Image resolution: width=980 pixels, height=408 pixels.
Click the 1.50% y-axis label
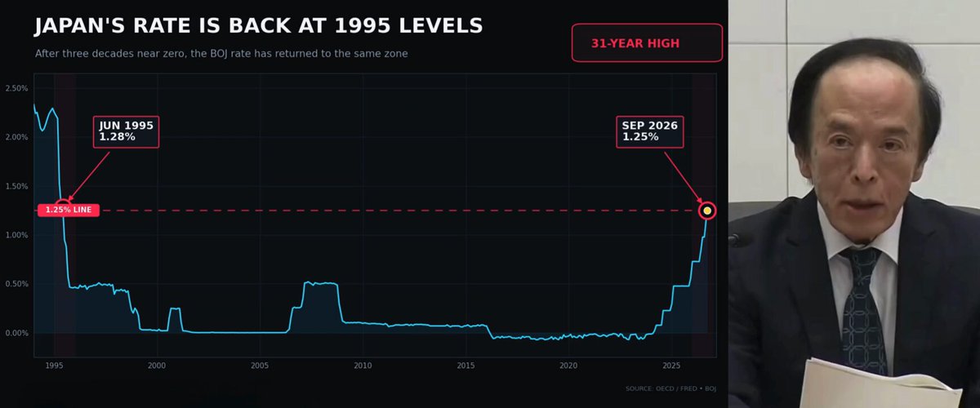click(x=16, y=186)
